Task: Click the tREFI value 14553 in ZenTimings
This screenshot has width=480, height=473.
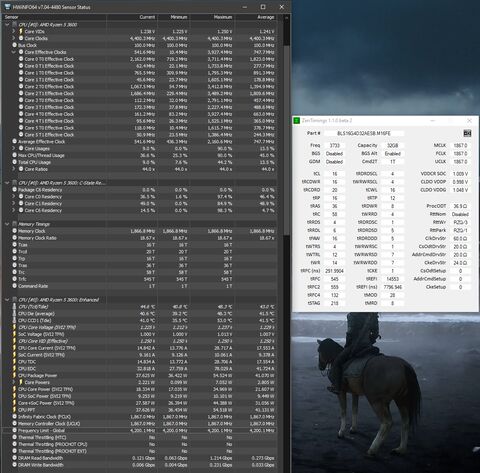Action: pos(392,279)
